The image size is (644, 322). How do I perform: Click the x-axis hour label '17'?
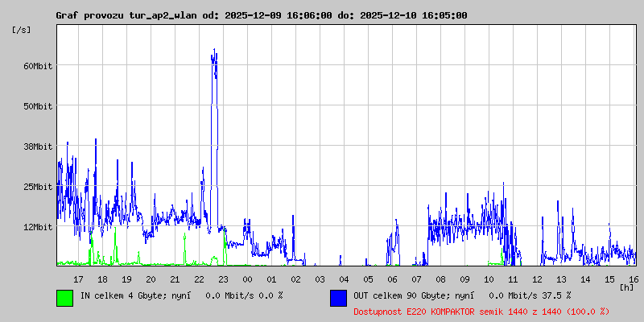78,279
